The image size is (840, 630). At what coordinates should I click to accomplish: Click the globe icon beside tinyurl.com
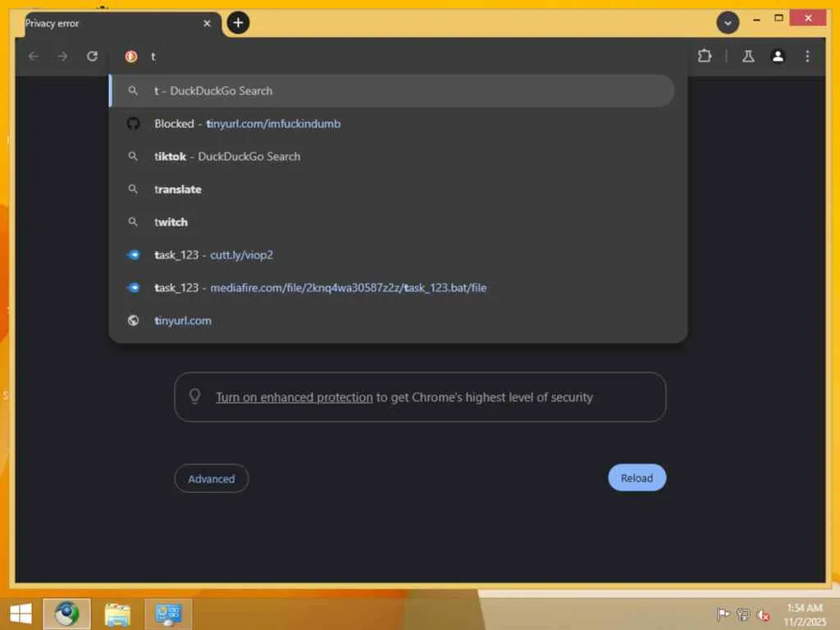click(133, 321)
